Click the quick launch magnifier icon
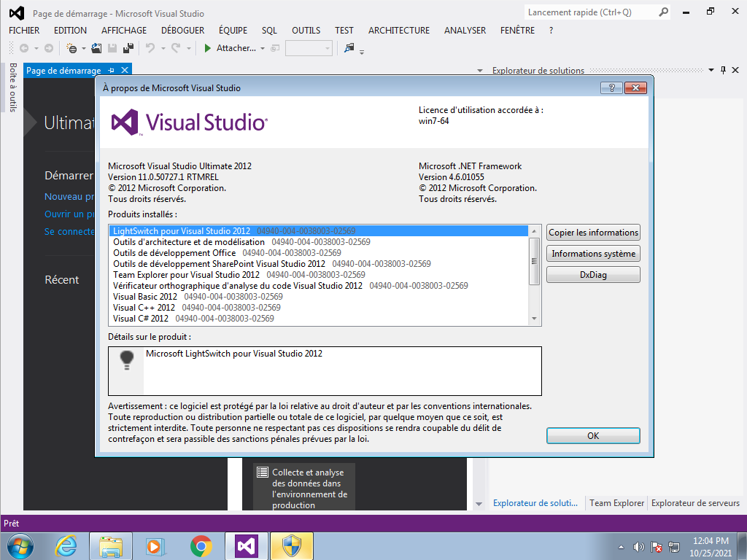 [663, 12]
